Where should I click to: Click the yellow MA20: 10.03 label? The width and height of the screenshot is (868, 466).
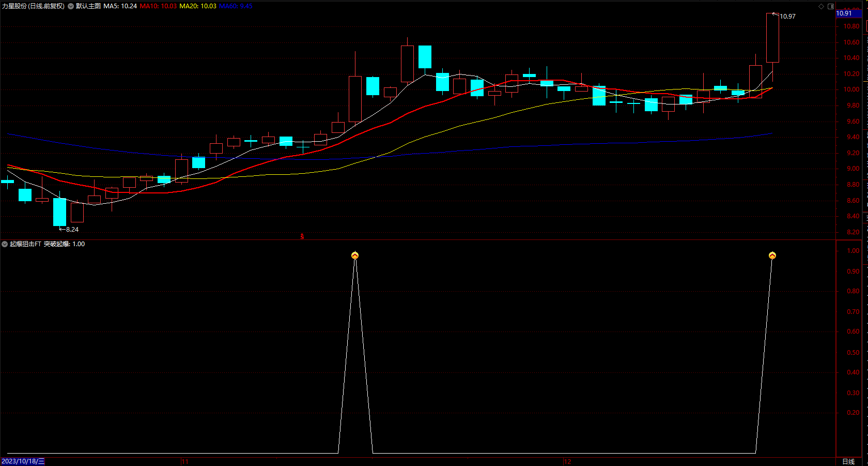point(198,6)
